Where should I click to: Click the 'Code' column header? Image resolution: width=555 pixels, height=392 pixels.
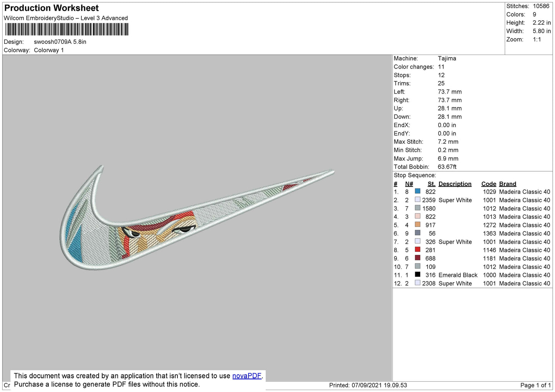coord(489,184)
